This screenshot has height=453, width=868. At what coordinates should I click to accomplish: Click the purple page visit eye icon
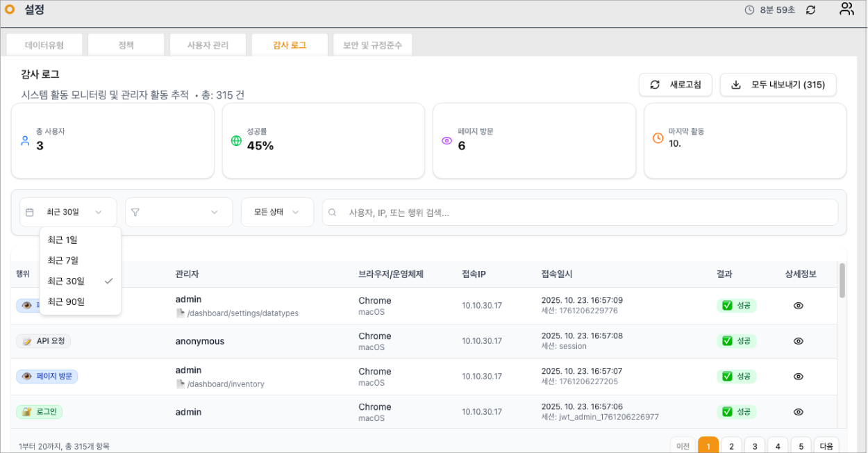pyautogui.click(x=447, y=140)
